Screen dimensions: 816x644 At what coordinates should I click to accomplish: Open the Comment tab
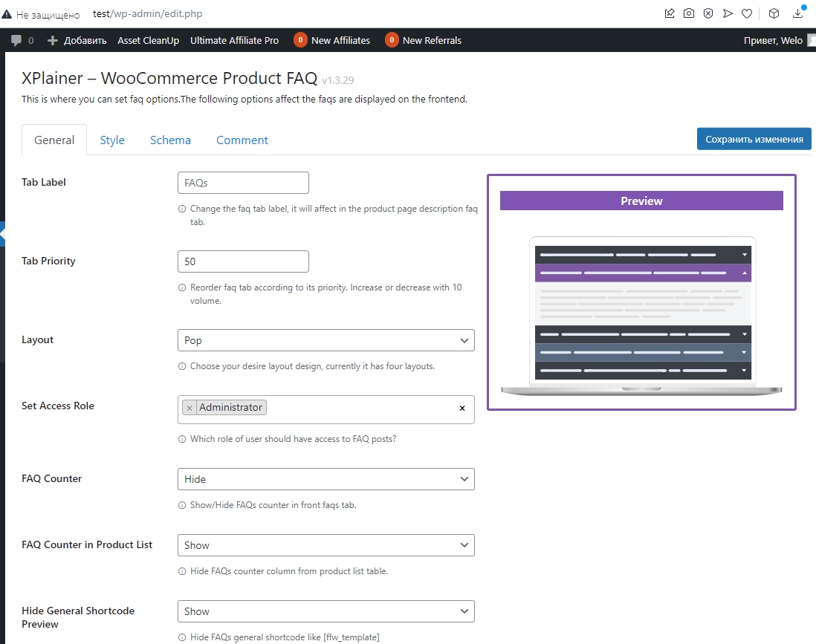tap(242, 140)
